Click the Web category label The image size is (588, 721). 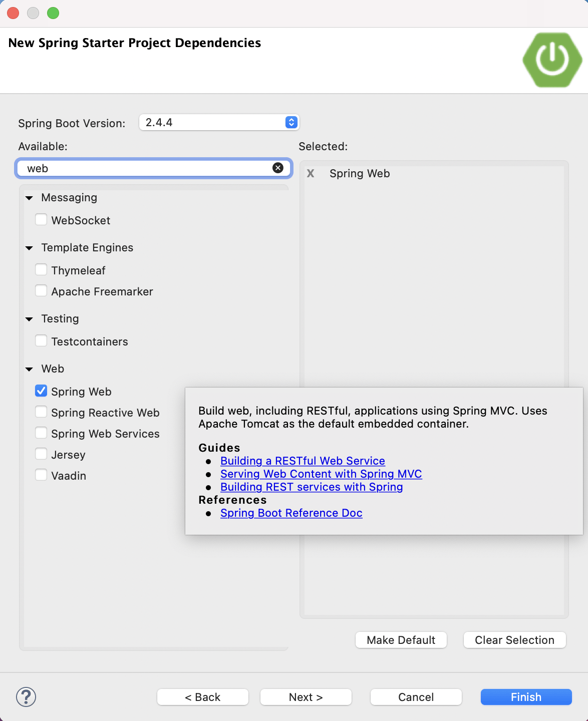(53, 369)
